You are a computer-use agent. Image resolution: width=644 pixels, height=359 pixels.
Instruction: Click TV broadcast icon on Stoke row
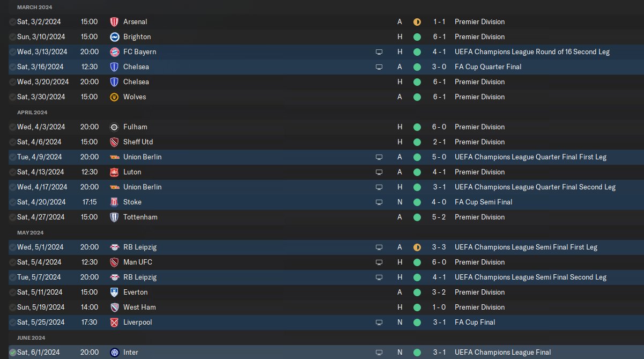click(379, 202)
